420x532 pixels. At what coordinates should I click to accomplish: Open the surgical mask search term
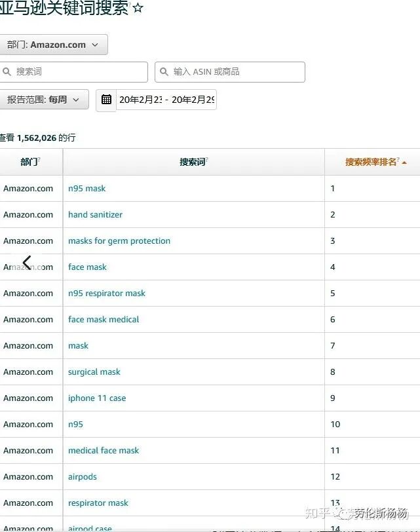tap(94, 372)
